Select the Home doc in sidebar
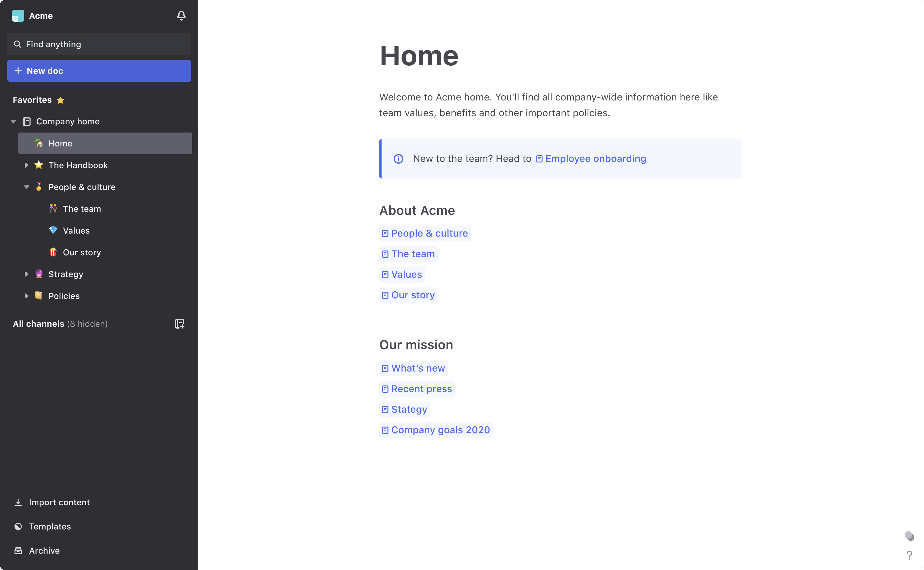The image size is (924, 570). 105,143
